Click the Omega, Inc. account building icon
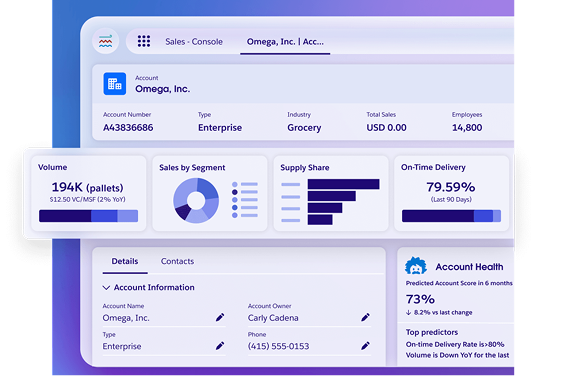564x376 pixels. coord(115,84)
